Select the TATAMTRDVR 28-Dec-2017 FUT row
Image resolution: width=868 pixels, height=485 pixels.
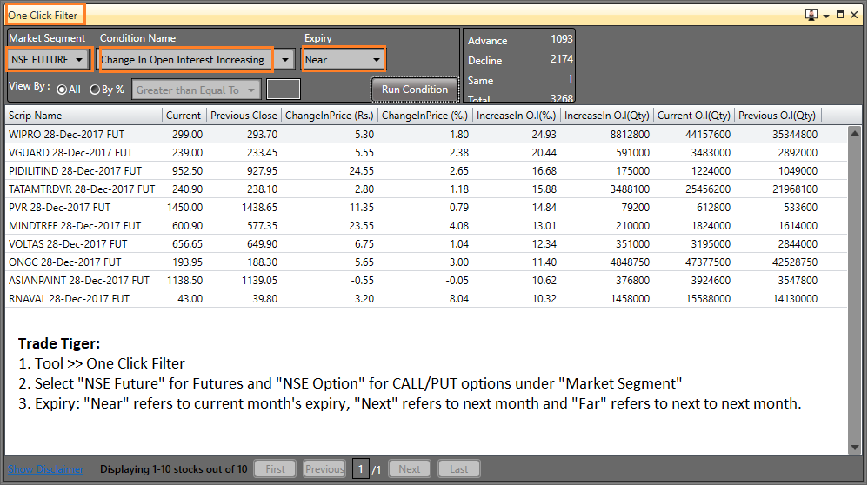426,189
